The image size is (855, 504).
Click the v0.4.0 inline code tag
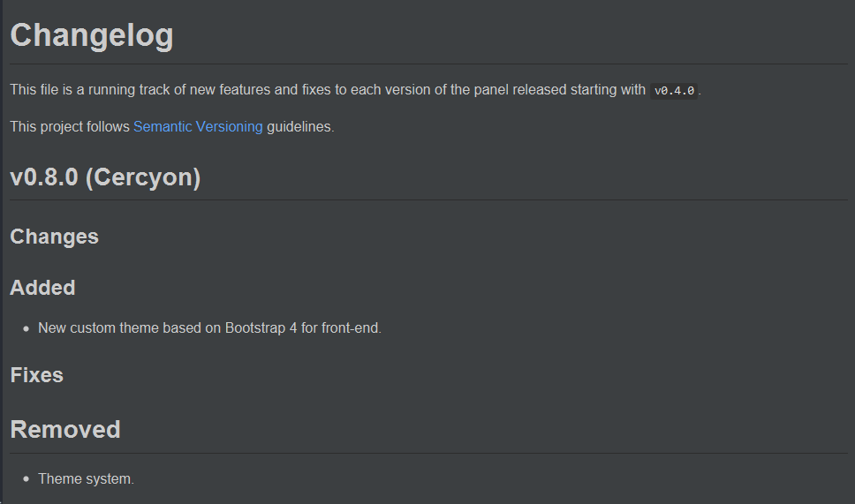click(x=674, y=91)
